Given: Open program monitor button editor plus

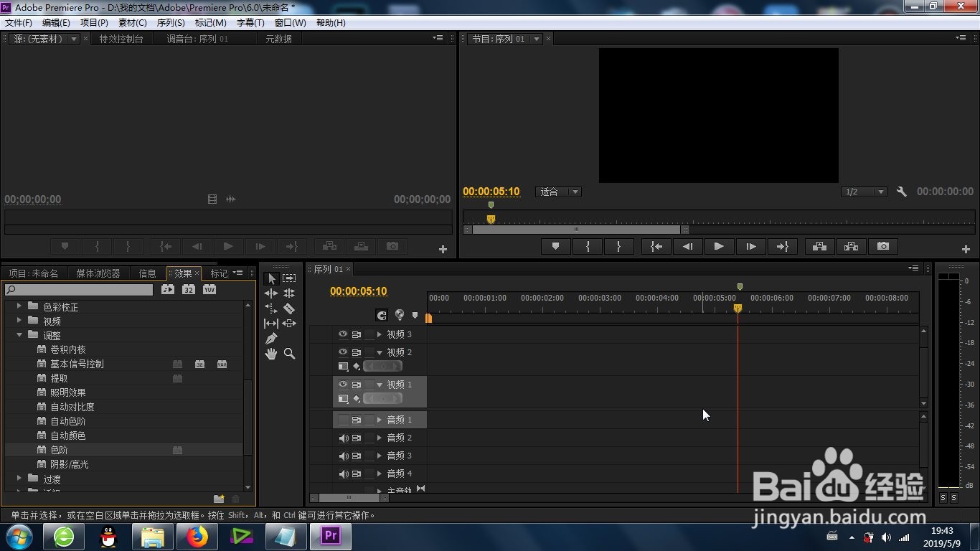Looking at the screenshot, I should [966, 250].
